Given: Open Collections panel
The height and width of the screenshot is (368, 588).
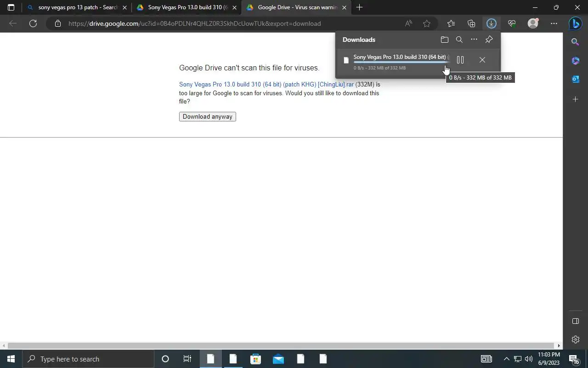Looking at the screenshot, I should [471, 23].
